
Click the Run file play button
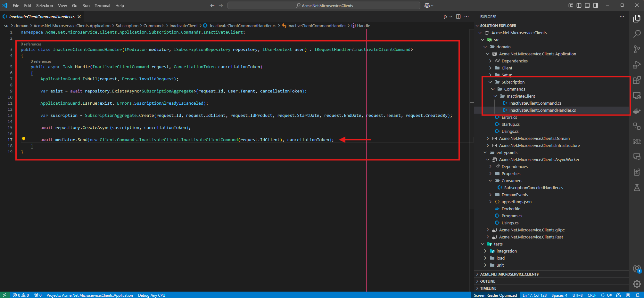(x=445, y=17)
